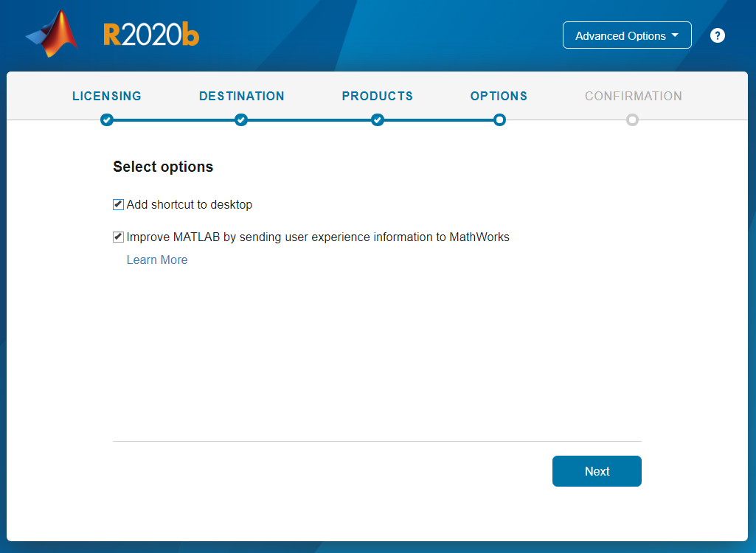
Task: Click the grayed CONFIRMATION step label
Action: (633, 96)
